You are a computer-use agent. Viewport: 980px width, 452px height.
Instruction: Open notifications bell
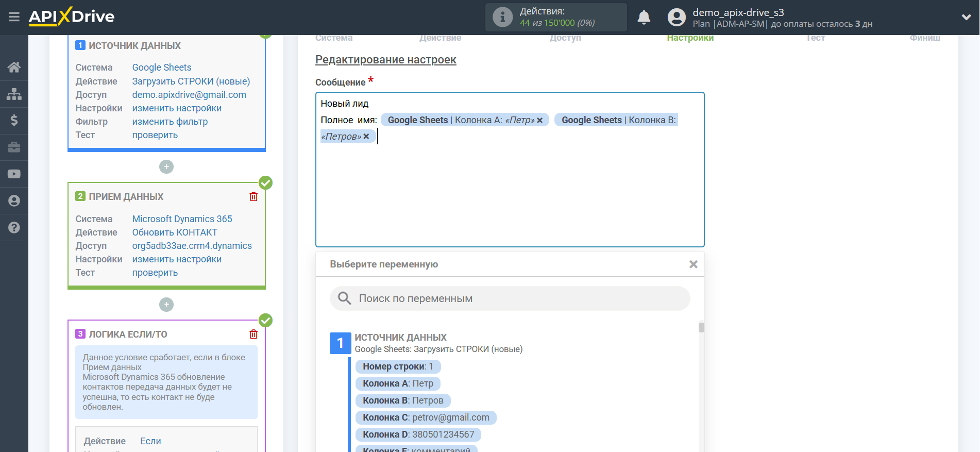point(644,18)
